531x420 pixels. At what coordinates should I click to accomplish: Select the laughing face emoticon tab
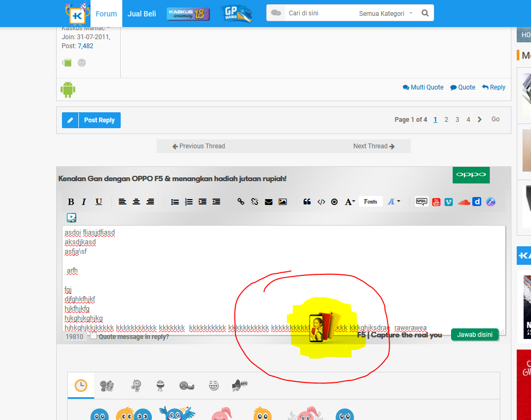(x=214, y=386)
